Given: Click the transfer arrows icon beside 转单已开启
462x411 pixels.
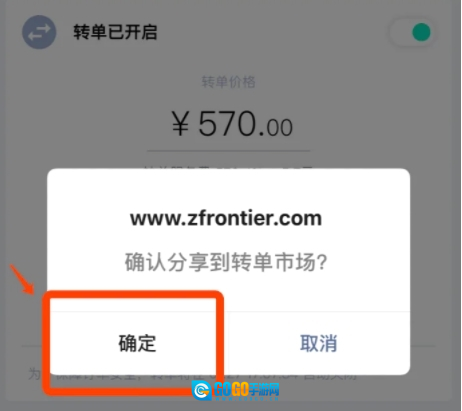Looking at the screenshot, I should pos(39,32).
